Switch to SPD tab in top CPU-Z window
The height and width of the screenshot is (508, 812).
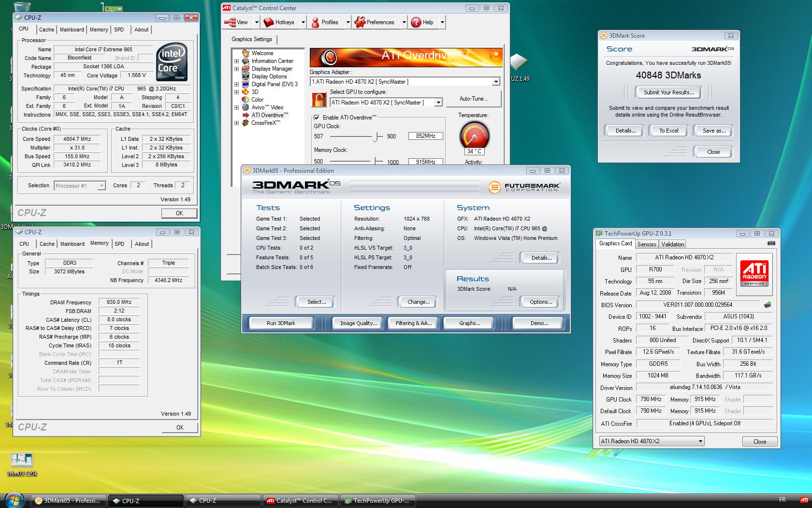click(119, 30)
